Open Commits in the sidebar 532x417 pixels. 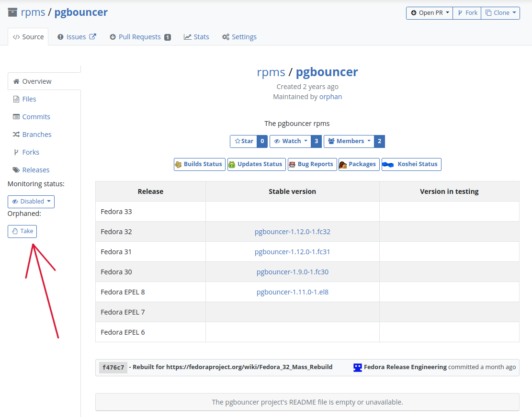[36, 117]
